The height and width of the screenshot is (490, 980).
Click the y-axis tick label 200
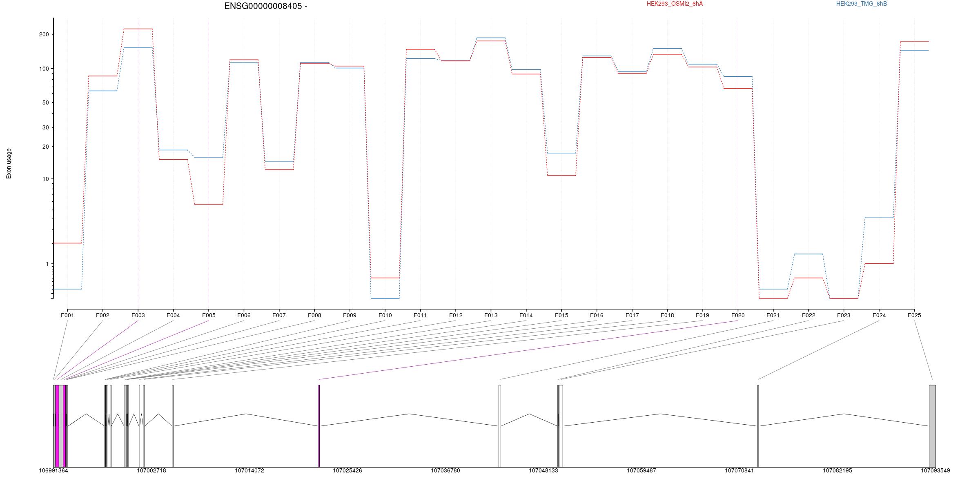[x=44, y=35]
